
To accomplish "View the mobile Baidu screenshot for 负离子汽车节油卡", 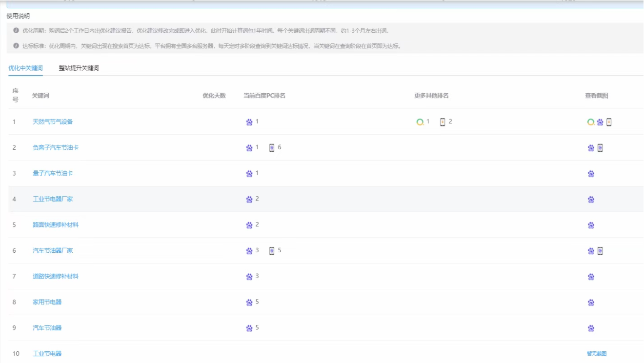I will (x=600, y=148).
